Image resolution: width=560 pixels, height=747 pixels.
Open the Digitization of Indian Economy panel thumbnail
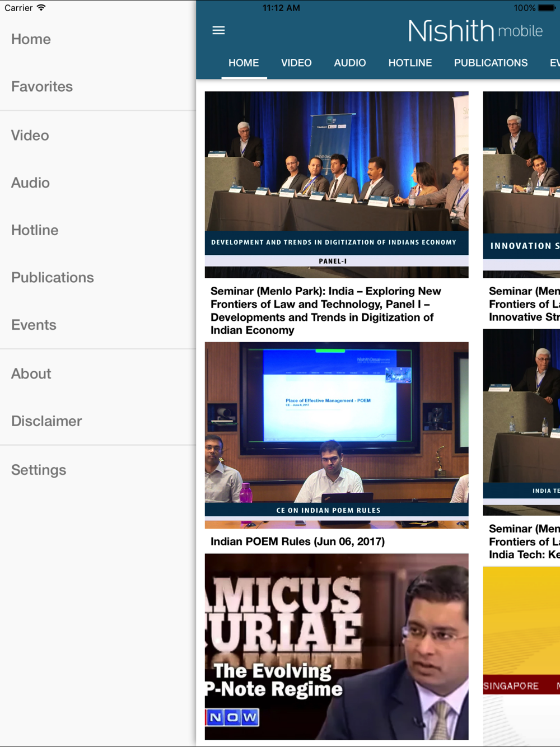pyautogui.click(x=337, y=185)
